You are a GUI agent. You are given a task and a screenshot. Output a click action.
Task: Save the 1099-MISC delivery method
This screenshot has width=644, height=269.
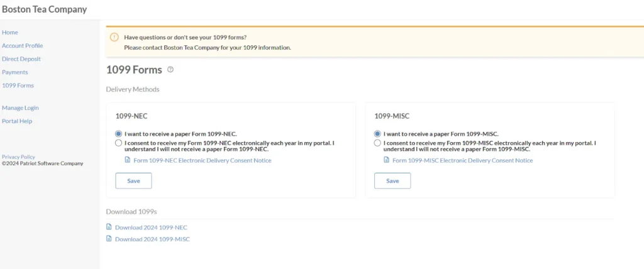click(x=392, y=181)
